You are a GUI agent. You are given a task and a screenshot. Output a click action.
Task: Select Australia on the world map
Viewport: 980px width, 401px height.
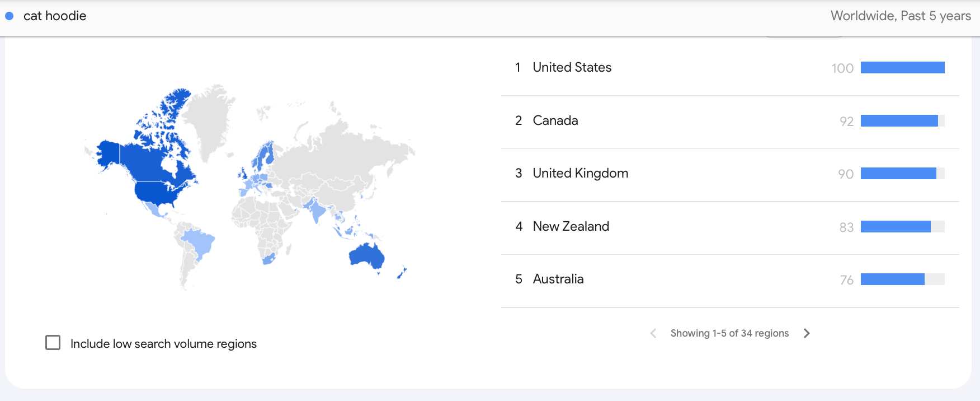(366, 257)
